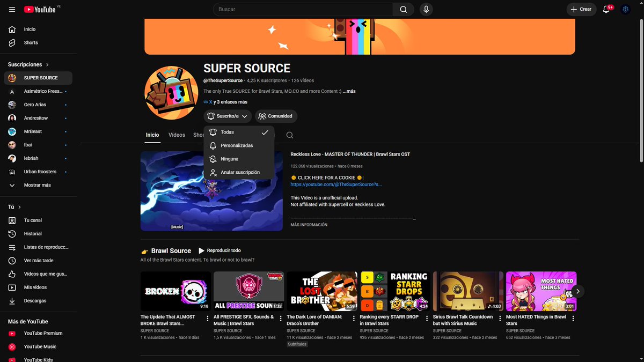Open SUPER SOURCE subscription in sidebar
Screen dimensions: 644x362
(x=38, y=78)
